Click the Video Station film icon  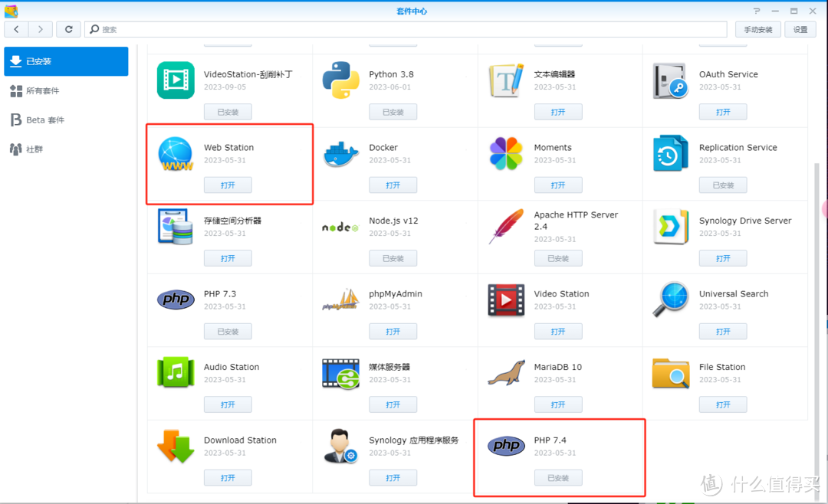pos(506,299)
